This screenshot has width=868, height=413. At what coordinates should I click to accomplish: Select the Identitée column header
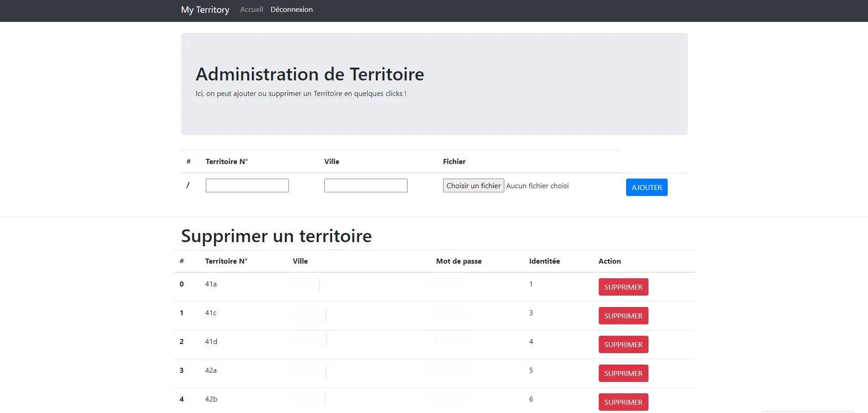pos(544,261)
